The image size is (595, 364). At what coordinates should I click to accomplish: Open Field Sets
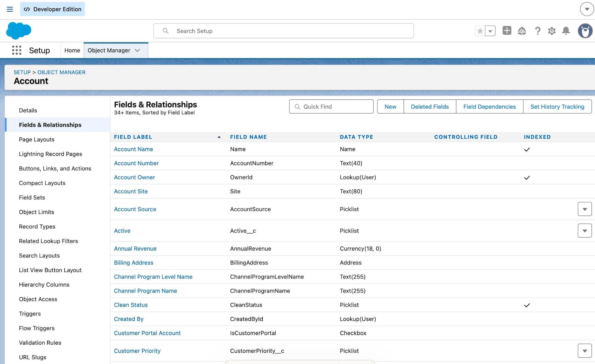click(32, 198)
